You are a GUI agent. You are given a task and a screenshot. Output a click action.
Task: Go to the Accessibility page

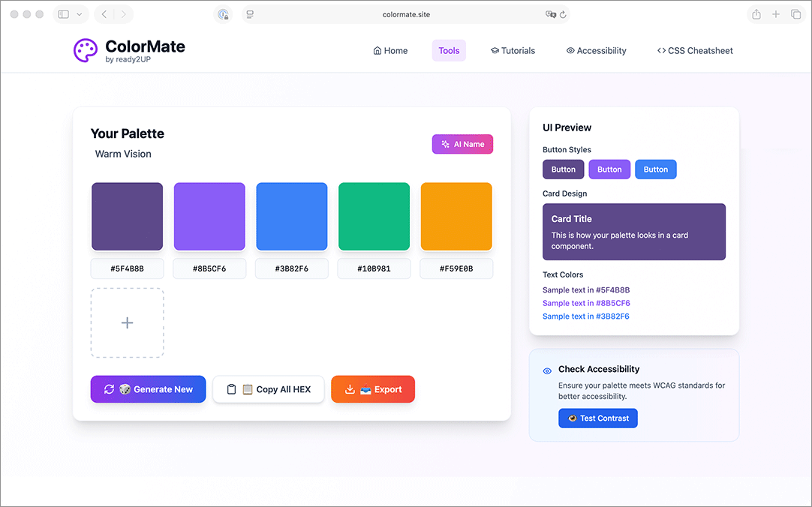click(596, 51)
